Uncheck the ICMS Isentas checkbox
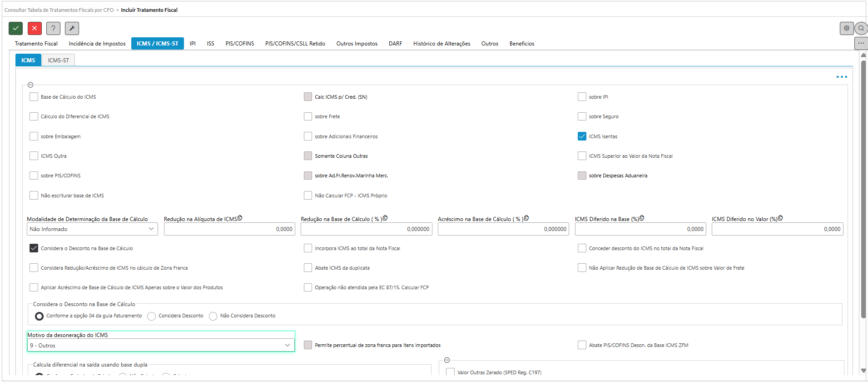Viewport: 868px width, 382px height. click(x=582, y=136)
